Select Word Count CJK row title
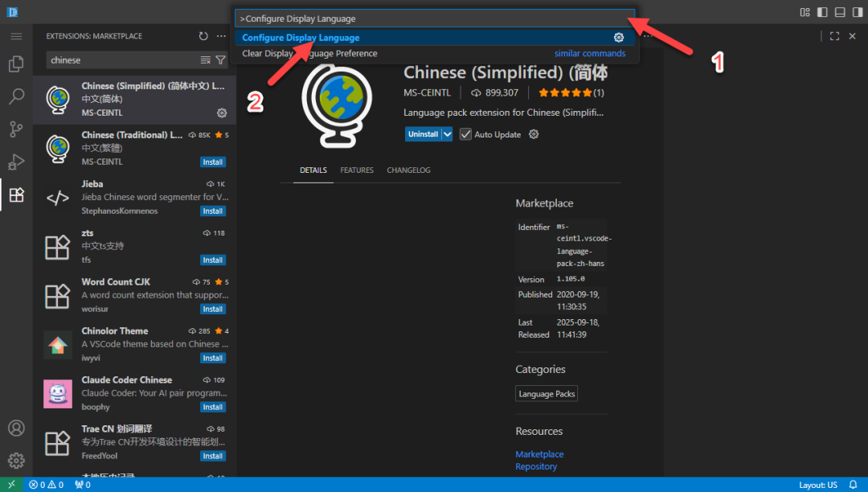This screenshot has width=868, height=492. click(116, 281)
